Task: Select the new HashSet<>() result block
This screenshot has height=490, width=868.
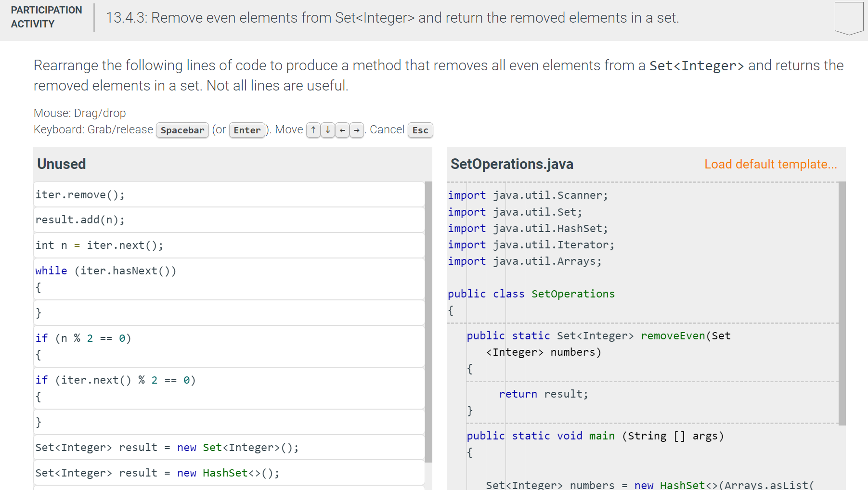Action: pyautogui.click(x=229, y=473)
